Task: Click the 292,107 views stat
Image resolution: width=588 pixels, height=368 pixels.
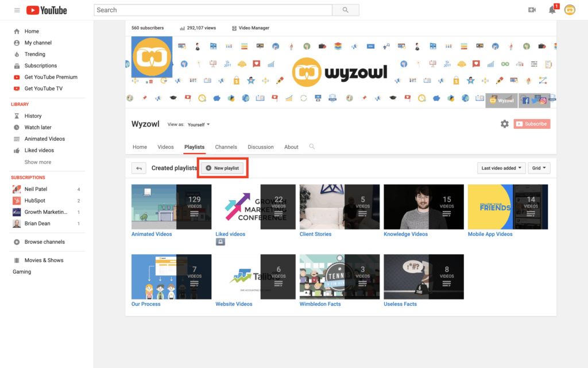Action: pos(198,28)
